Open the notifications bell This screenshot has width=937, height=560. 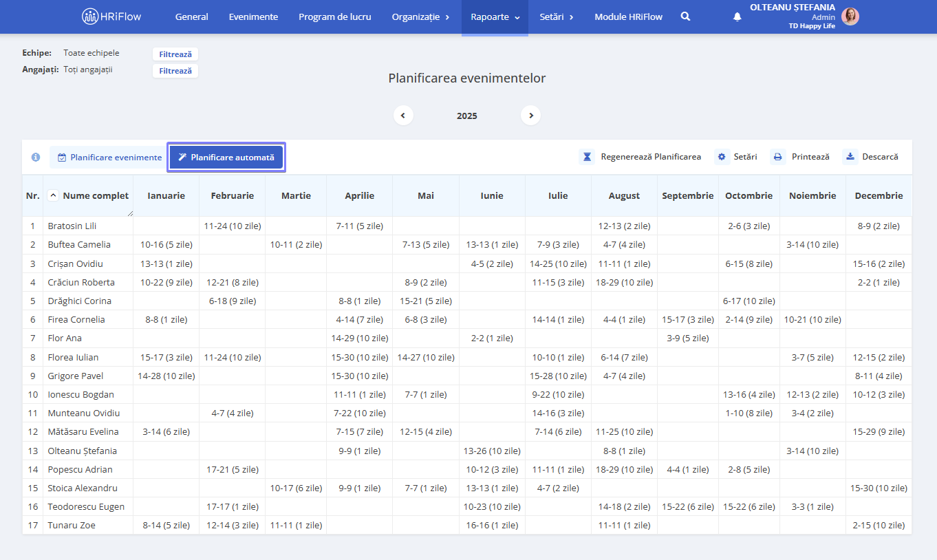(x=737, y=17)
